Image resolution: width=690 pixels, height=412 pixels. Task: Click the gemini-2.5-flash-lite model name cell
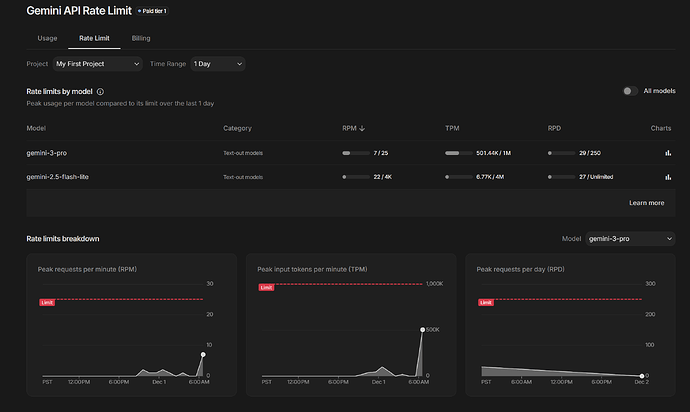(58, 177)
